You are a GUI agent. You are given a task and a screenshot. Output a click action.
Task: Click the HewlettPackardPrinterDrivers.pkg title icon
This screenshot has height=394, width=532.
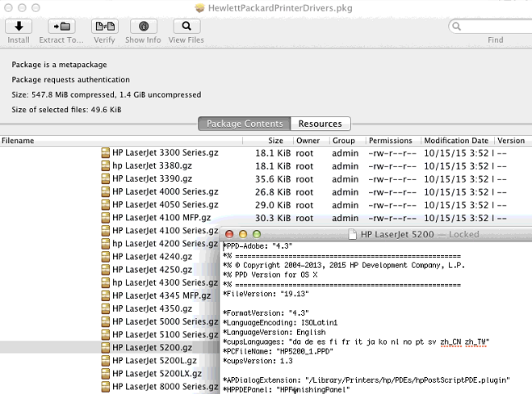pos(200,8)
